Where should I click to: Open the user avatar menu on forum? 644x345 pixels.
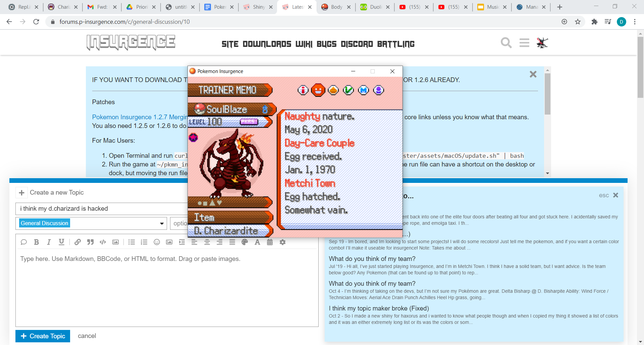pos(542,43)
